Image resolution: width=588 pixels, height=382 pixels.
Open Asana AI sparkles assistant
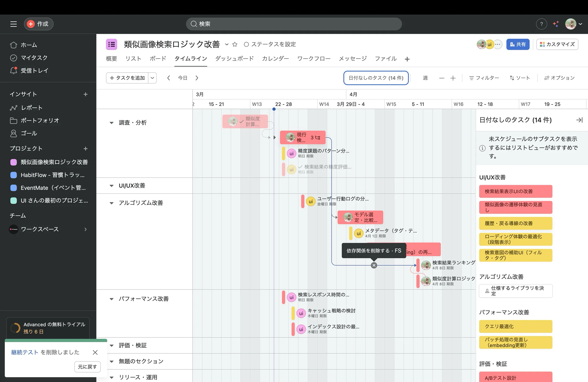[556, 24]
